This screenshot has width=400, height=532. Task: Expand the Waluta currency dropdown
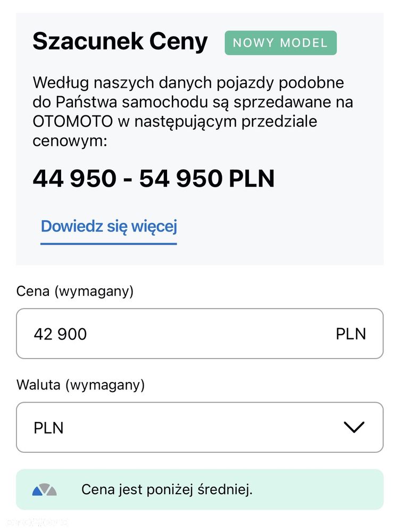pos(200,427)
